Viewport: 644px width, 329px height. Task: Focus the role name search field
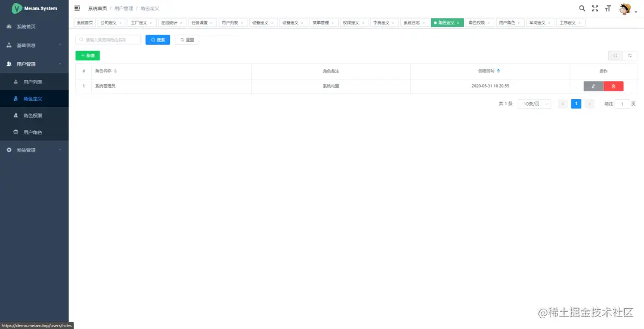108,40
